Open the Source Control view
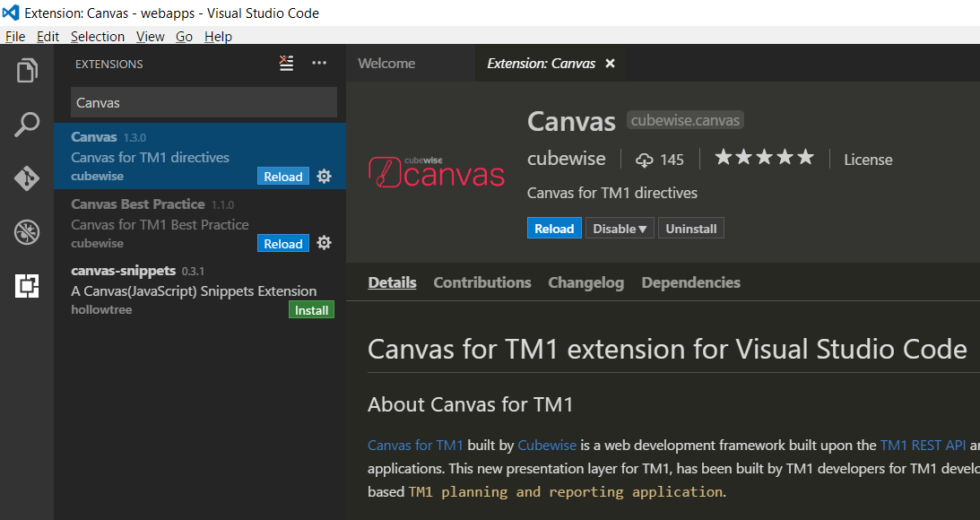The image size is (980, 520). tap(27, 178)
